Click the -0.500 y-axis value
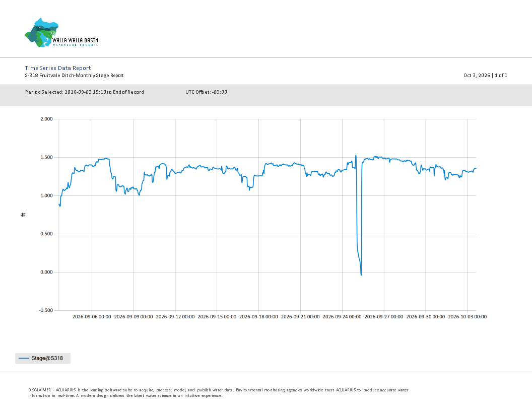 46,310
